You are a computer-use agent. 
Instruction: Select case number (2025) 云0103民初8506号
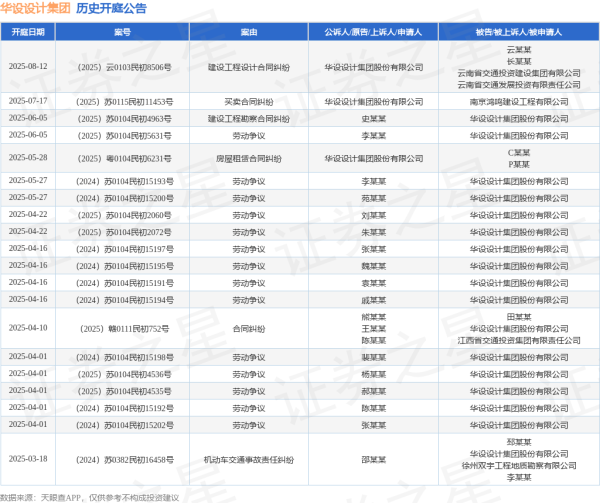click(x=124, y=67)
